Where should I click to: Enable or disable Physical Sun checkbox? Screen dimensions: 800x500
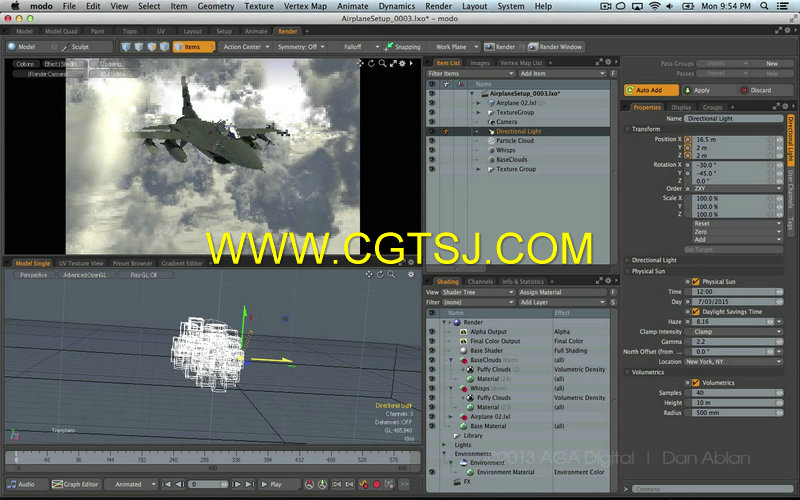point(695,282)
